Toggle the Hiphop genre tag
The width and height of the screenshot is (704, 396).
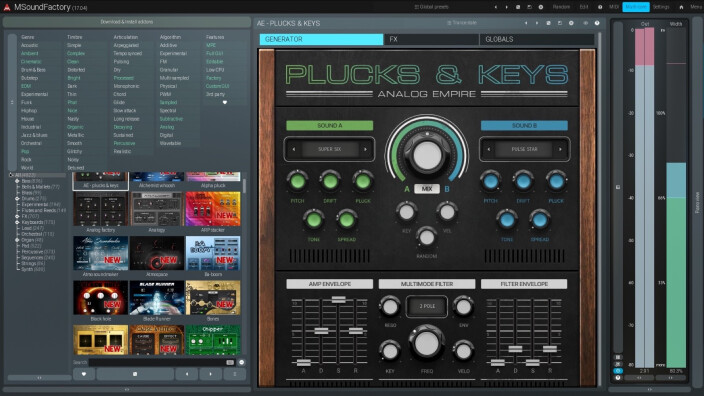pos(29,110)
